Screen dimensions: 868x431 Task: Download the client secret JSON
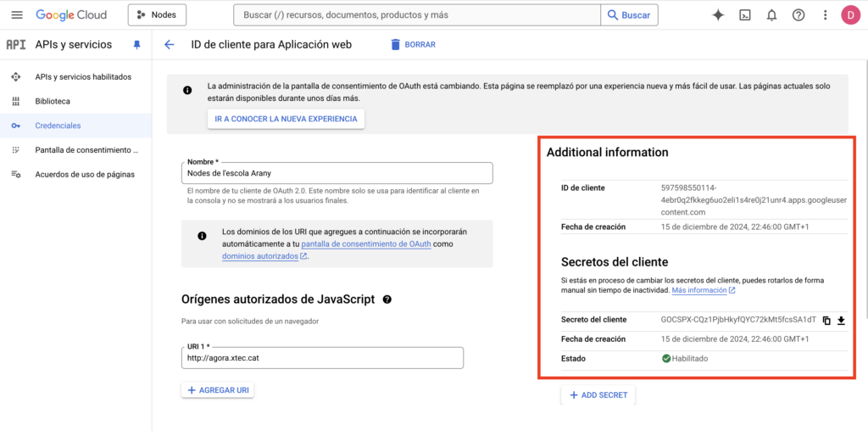click(842, 320)
